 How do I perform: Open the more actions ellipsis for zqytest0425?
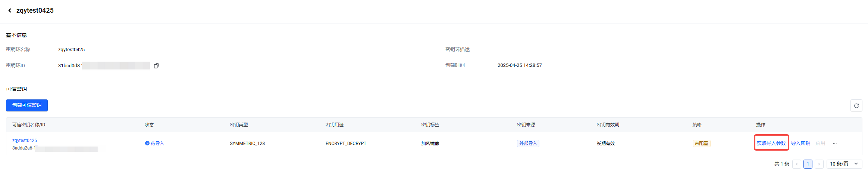(x=835, y=144)
